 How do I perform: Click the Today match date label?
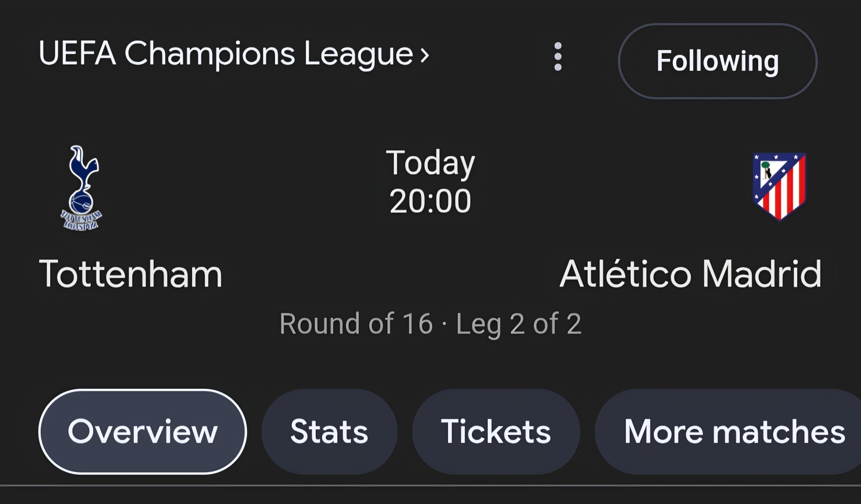[x=430, y=163]
